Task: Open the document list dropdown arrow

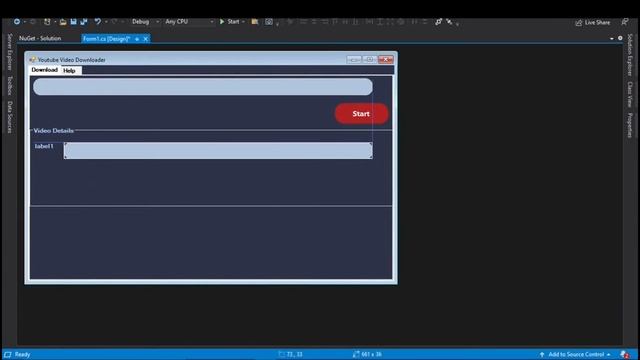Action: (611, 38)
